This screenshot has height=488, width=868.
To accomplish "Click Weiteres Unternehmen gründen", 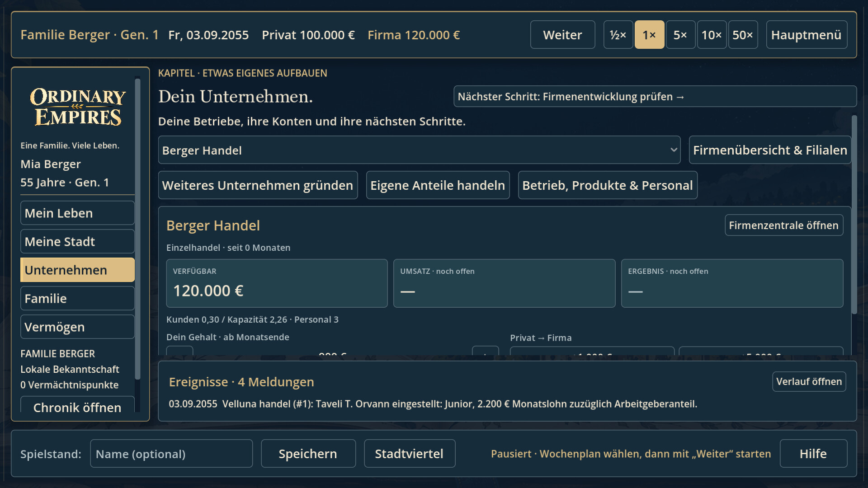I will (258, 185).
